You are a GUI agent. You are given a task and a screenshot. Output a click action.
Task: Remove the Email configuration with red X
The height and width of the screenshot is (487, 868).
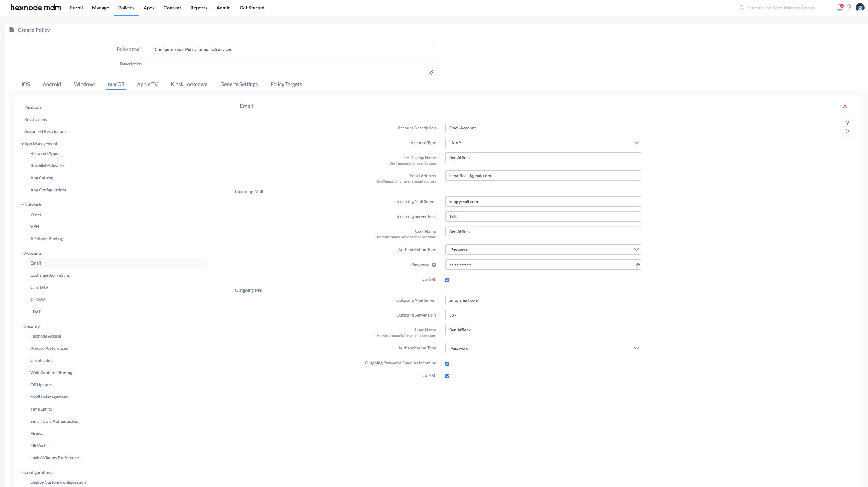tap(845, 107)
